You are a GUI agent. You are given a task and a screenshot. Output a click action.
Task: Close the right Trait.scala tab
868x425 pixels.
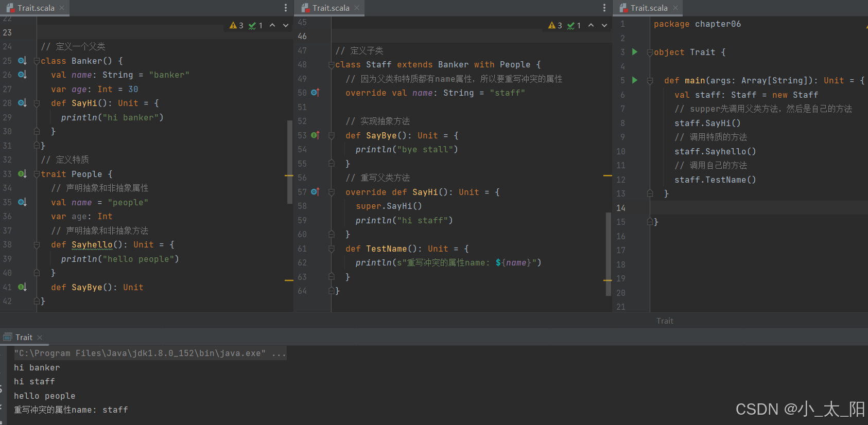[675, 8]
